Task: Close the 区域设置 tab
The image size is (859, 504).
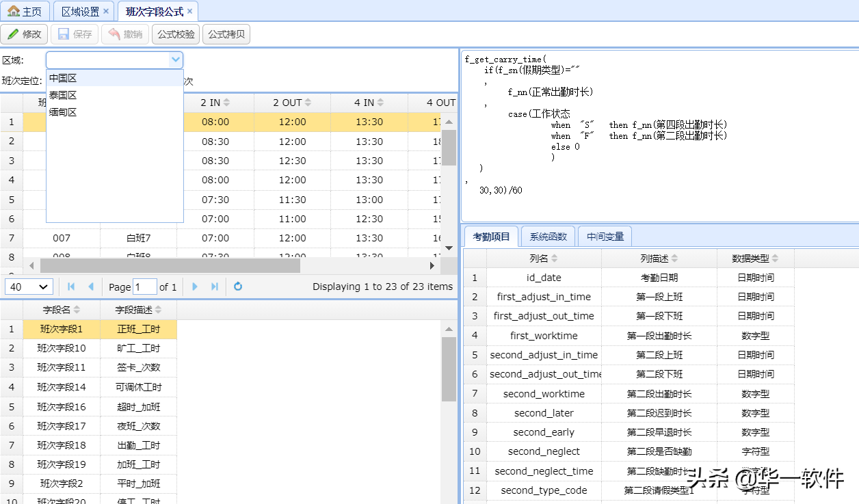Action: point(106,12)
